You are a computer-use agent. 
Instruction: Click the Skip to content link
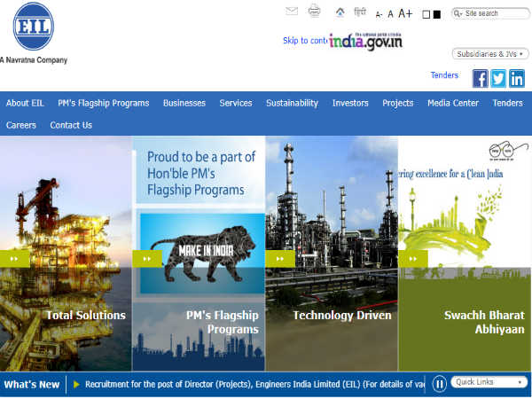tap(305, 41)
